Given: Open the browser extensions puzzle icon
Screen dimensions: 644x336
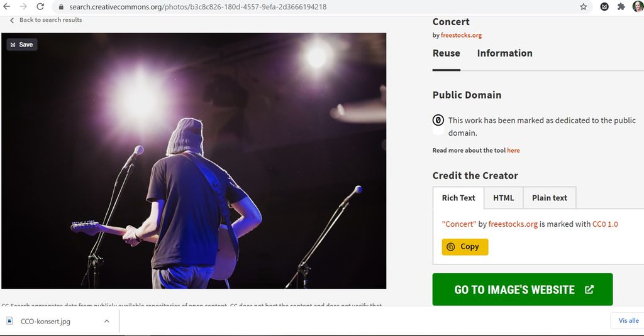Looking at the screenshot, I should pyautogui.click(x=621, y=7).
